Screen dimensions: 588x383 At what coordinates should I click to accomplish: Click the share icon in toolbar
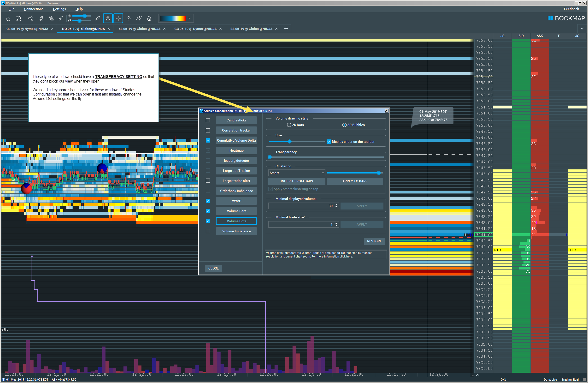click(31, 18)
